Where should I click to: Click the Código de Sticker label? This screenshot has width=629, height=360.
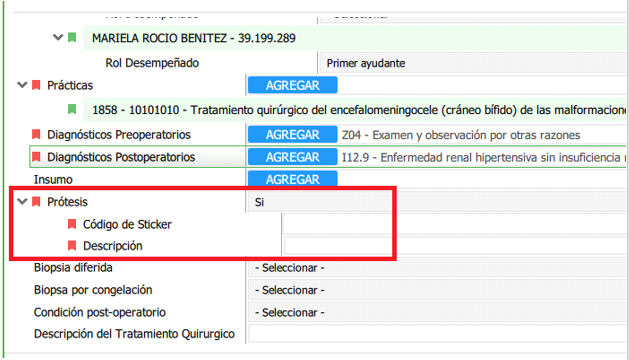(x=127, y=224)
